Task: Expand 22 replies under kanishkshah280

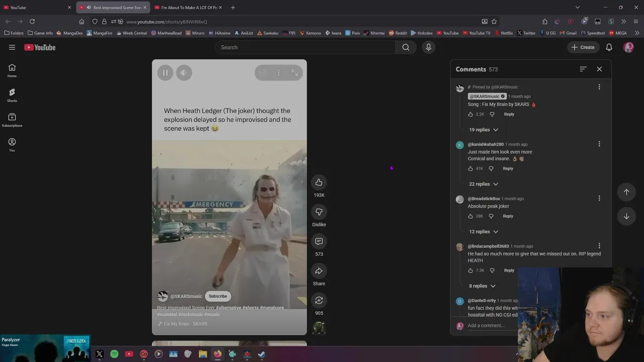Action: click(484, 184)
